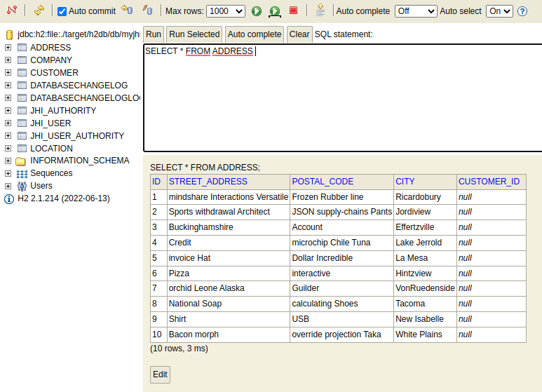This screenshot has height=392, width=542.
Task: Click the Auto complete button
Action: [255, 34]
